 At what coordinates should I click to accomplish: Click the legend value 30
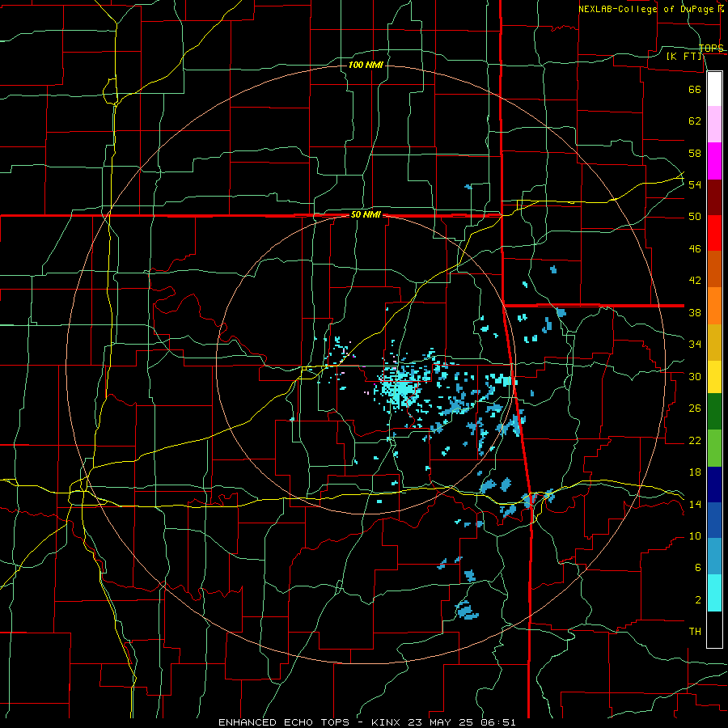click(x=695, y=376)
